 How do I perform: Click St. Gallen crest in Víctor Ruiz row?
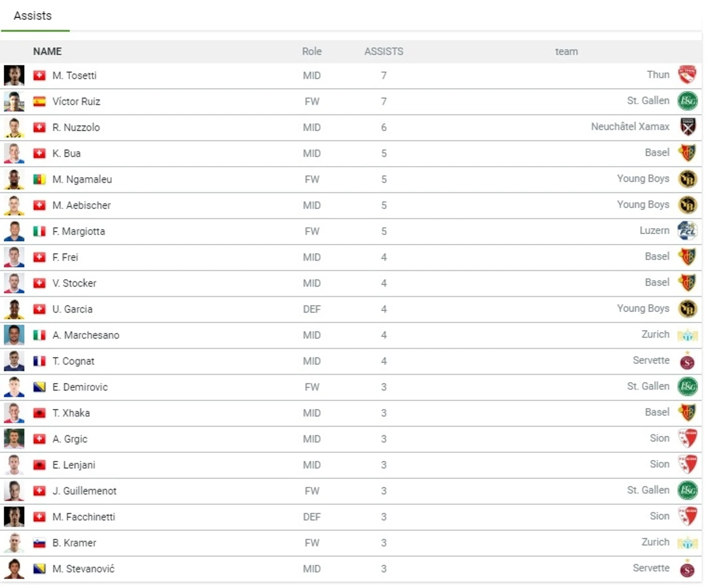[687, 101]
